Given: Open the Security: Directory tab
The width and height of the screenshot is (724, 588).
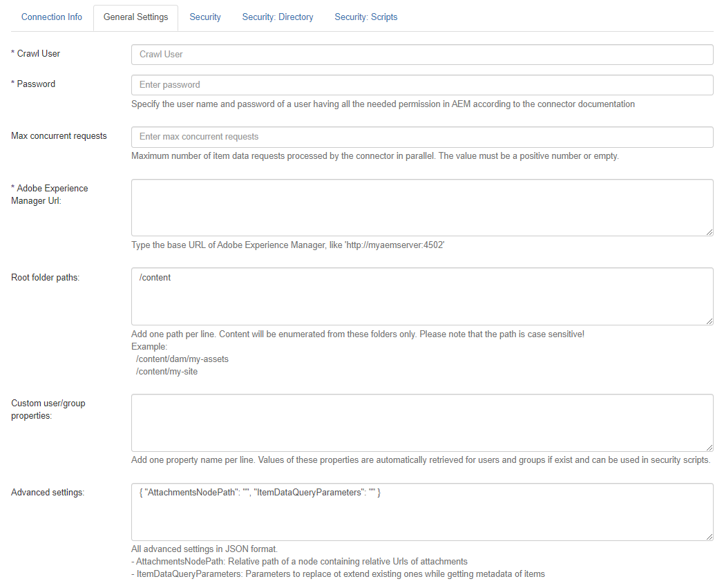Looking at the screenshot, I should pyautogui.click(x=278, y=17).
